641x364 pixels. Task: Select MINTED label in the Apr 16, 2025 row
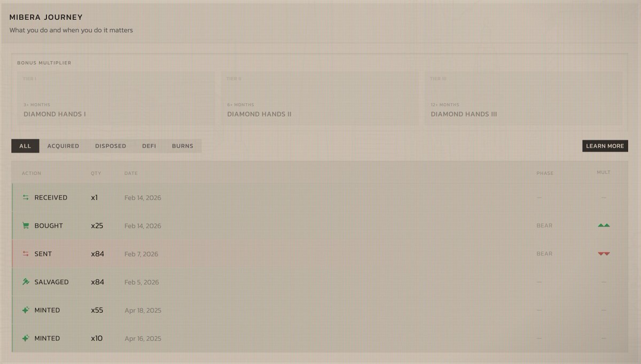[x=47, y=338]
